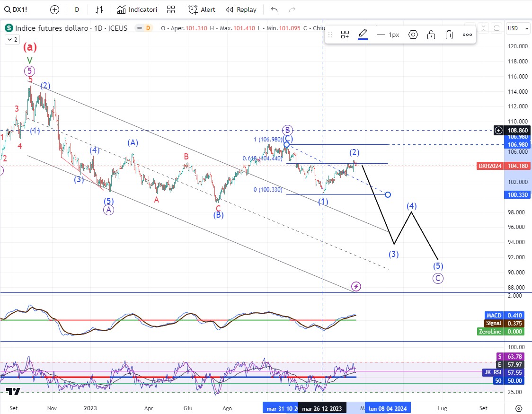
Task: Open the DX1! symbol search
Action: pyautogui.click(x=18, y=9)
